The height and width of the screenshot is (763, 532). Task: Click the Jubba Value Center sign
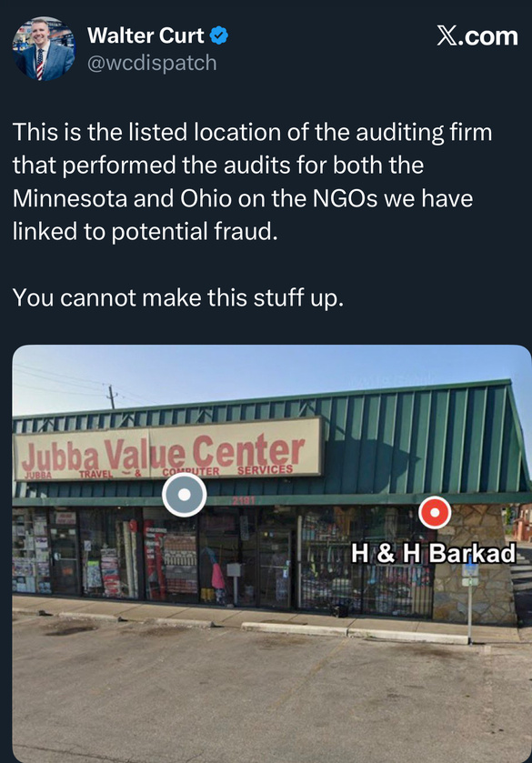[x=168, y=449]
